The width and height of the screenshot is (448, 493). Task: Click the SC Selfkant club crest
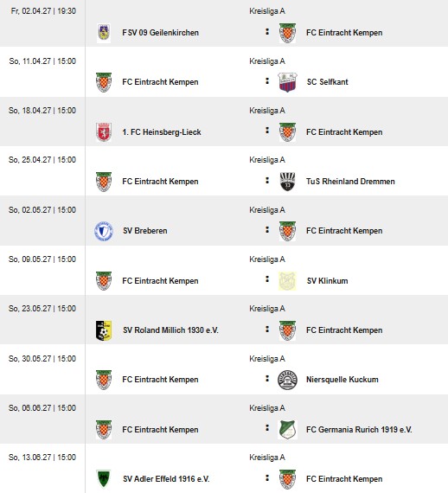point(287,82)
